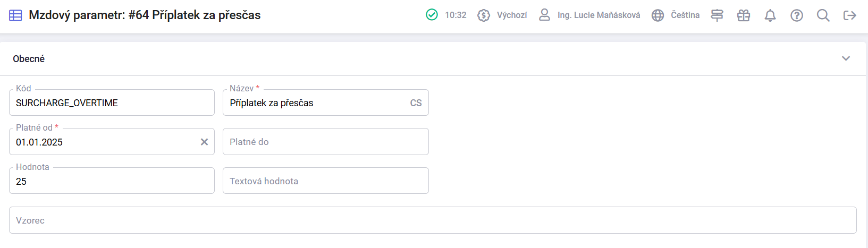Click the signpost navigation icon
The image size is (868, 248).
pos(717,15)
